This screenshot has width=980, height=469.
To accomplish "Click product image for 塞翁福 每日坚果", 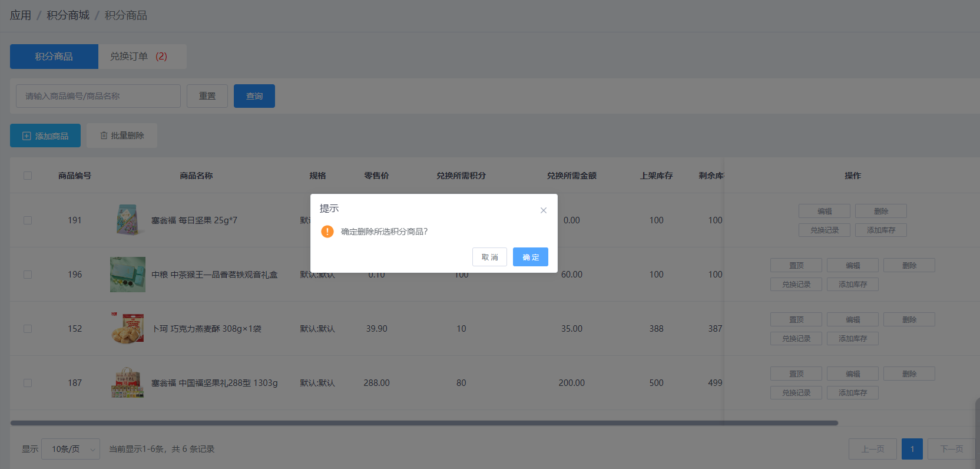I will click(128, 220).
